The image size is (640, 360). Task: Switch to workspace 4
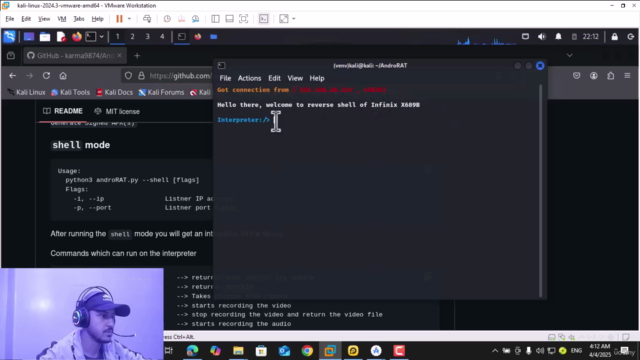point(162,37)
